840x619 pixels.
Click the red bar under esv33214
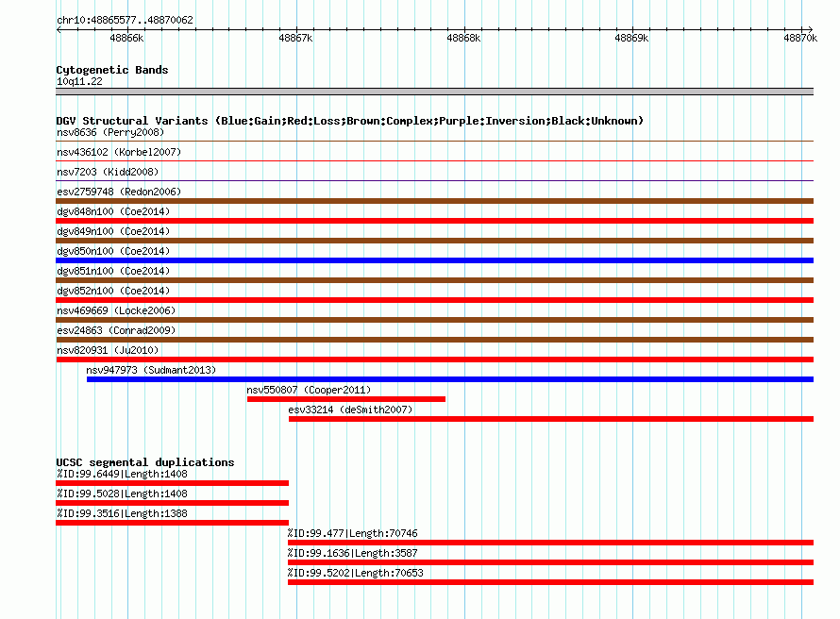tap(551, 419)
